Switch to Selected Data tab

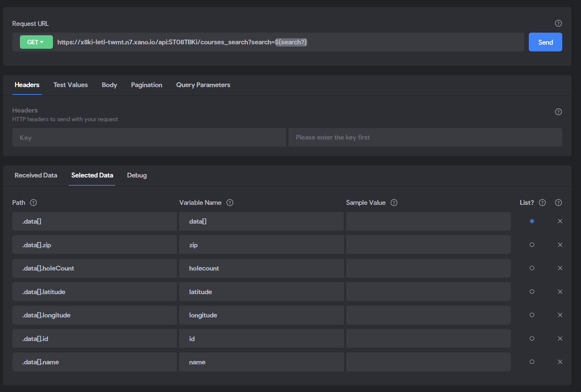pos(92,175)
